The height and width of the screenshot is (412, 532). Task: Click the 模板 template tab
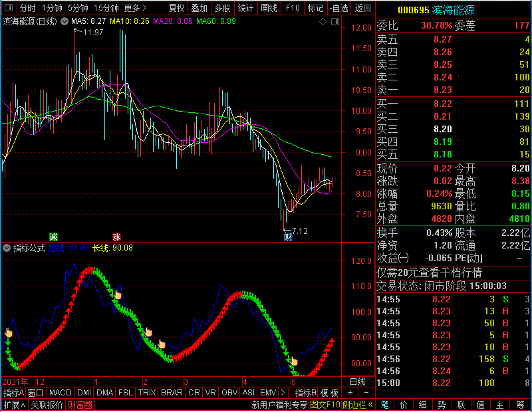pyautogui.click(x=329, y=393)
